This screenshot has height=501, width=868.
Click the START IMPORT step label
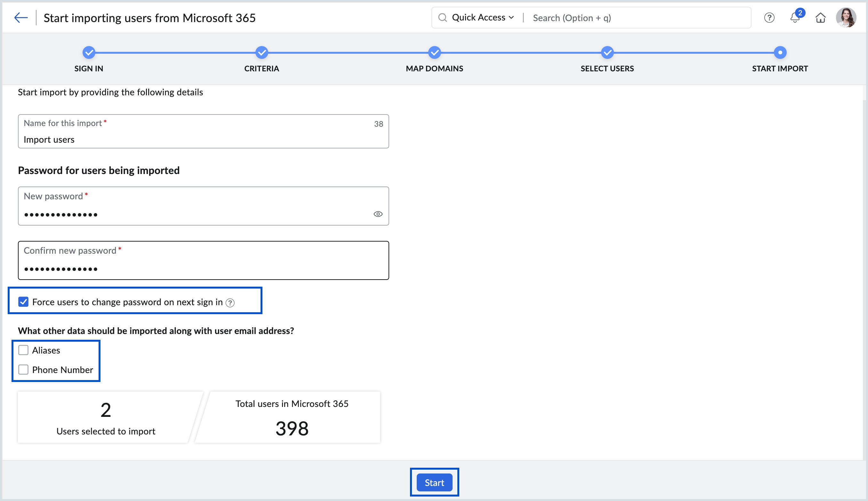(780, 68)
